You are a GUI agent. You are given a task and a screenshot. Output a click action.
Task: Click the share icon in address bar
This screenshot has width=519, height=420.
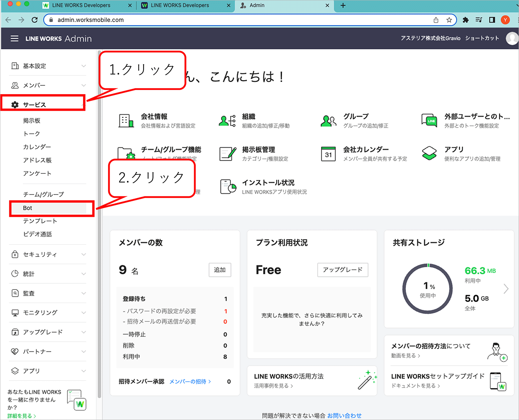436,20
